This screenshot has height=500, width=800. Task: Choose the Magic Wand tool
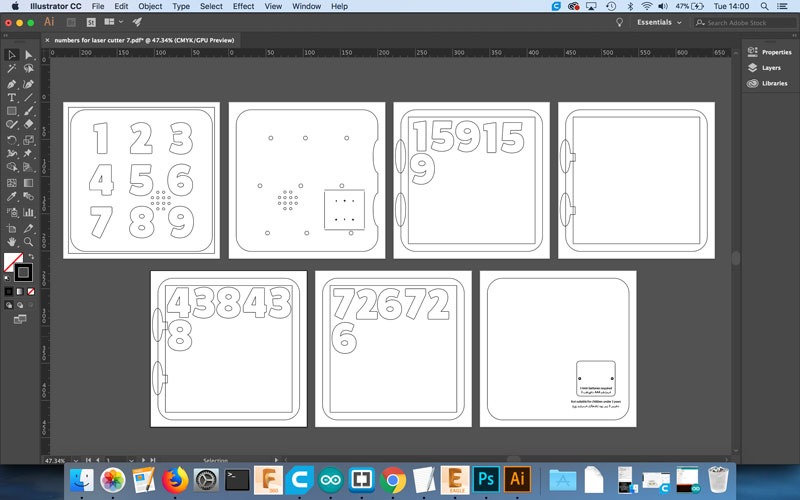[12, 68]
